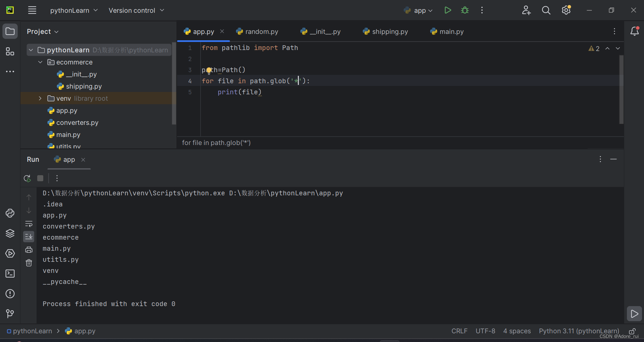
Task: Open Search Everywhere with the magnifier icon
Action: [x=546, y=10]
